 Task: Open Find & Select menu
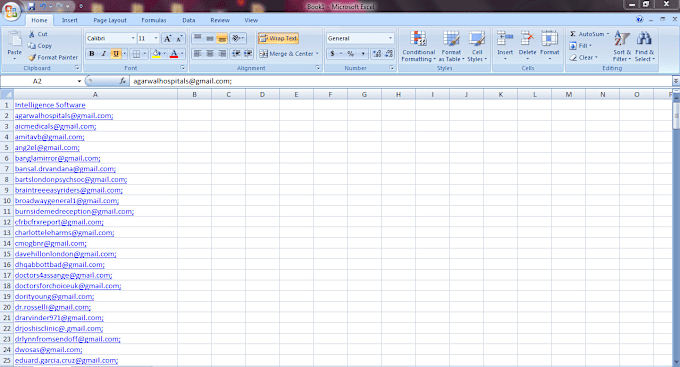(644, 46)
